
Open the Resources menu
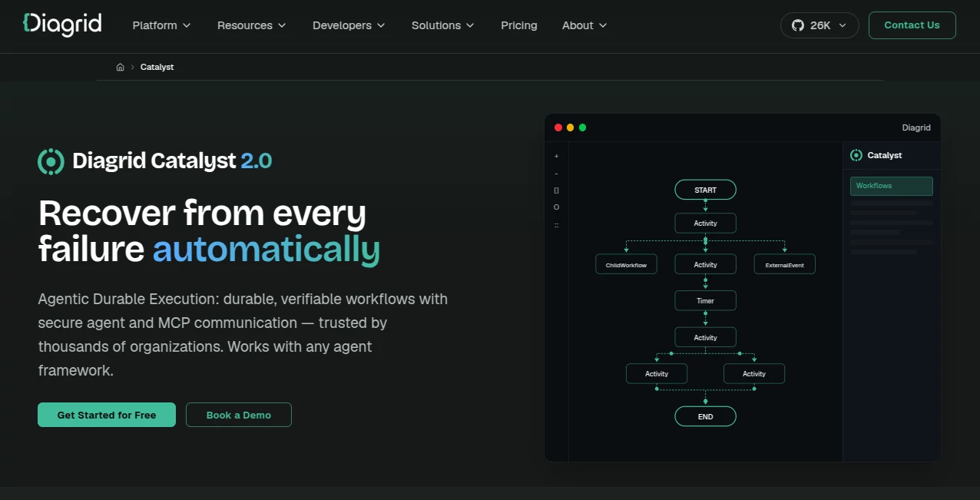pyautogui.click(x=252, y=25)
